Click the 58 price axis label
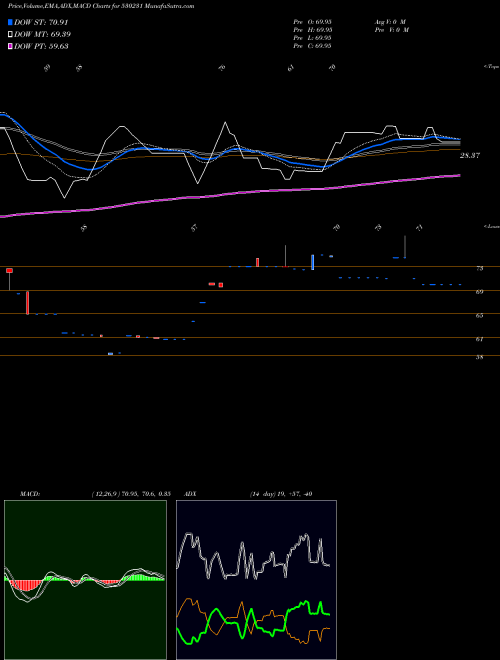Image resolution: width=500 pixels, height=660 pixels. (x=479, y=357)
